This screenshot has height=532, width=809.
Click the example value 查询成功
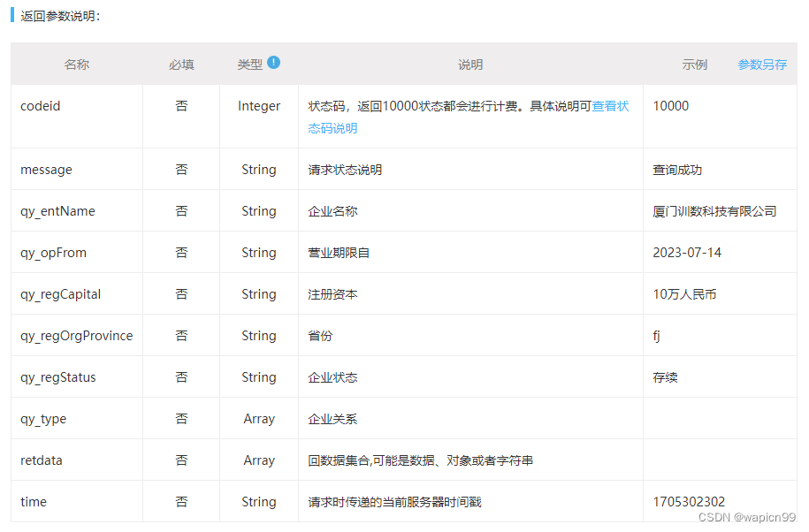[677, 170]
